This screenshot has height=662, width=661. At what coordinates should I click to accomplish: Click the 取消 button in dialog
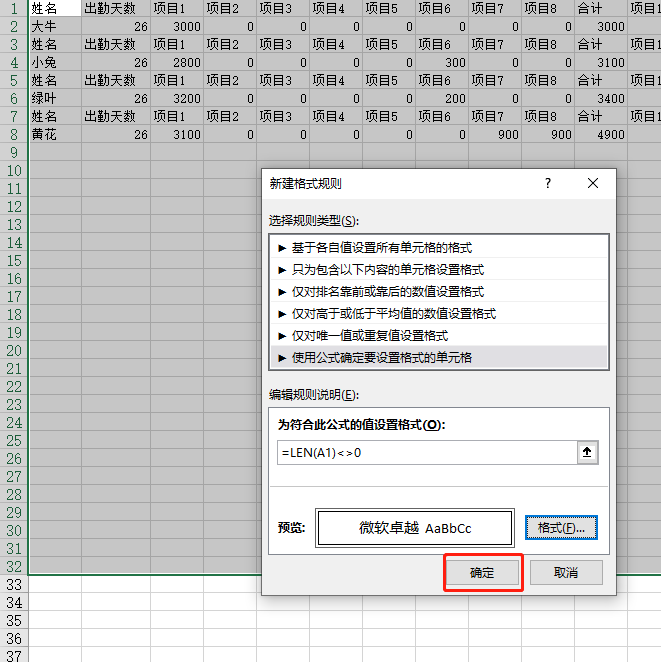tap(566, 572)
